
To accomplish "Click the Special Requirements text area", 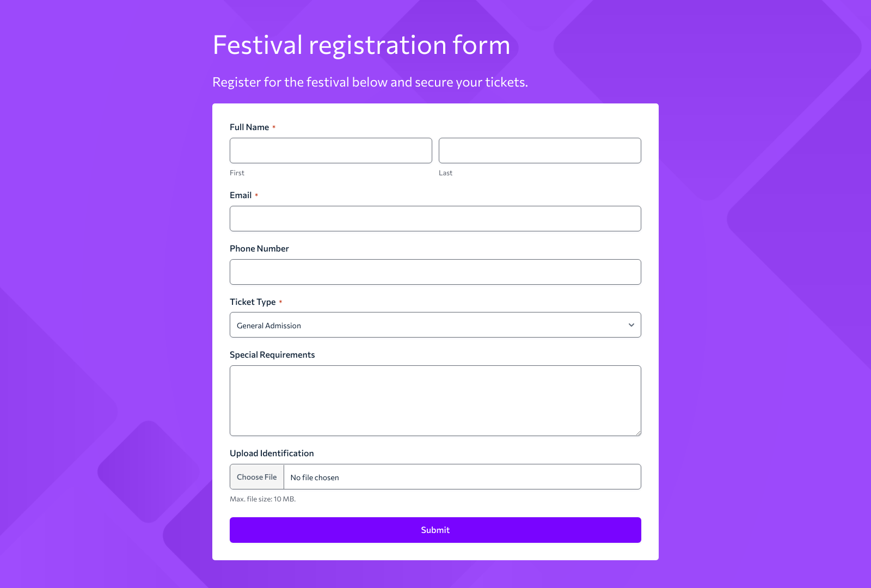I will pos(435,400).
